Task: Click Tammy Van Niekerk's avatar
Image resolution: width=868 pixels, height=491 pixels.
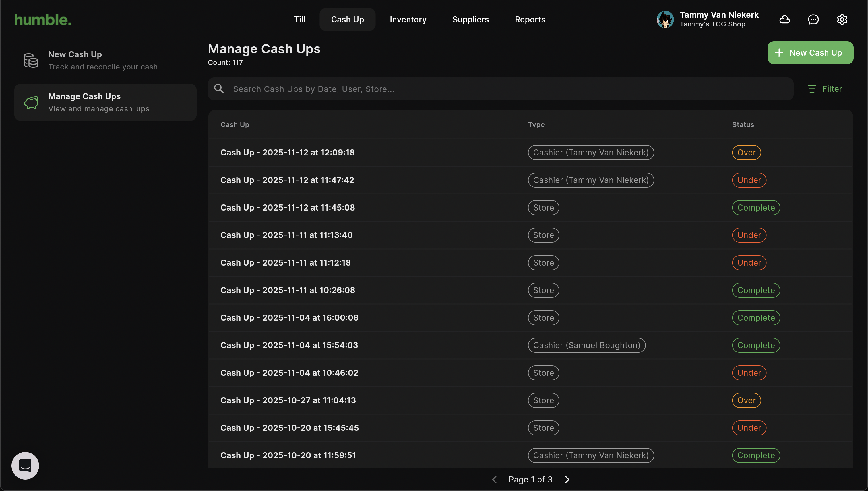Action: point(665,20)
